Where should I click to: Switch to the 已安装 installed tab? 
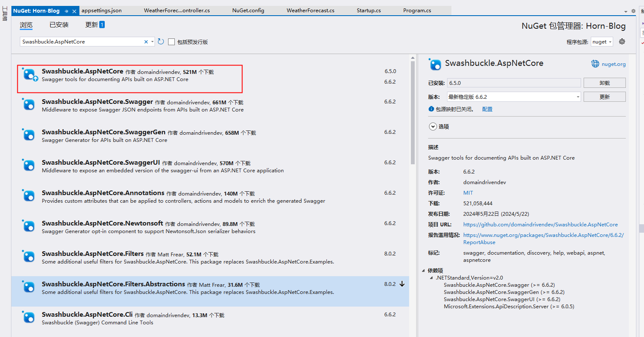59,25
